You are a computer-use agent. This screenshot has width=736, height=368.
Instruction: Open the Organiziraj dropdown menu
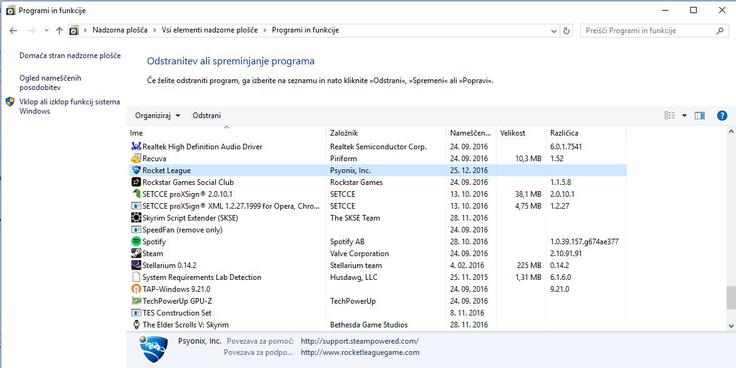pos(157,115)
